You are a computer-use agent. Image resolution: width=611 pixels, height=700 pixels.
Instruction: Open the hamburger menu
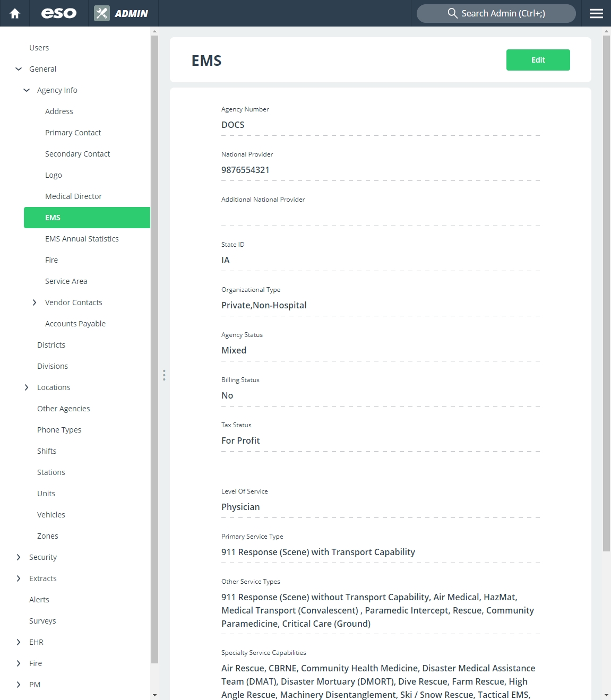point(596,13)
